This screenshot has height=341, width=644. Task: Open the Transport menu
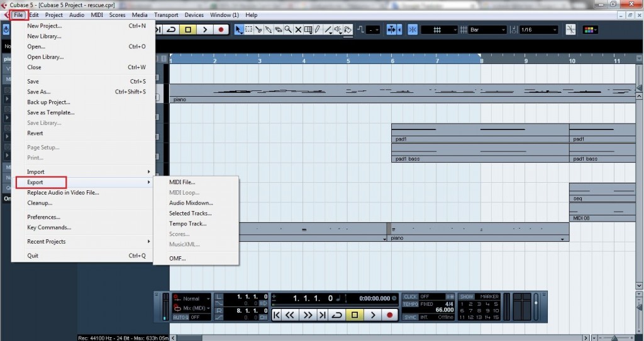point(166,15)
